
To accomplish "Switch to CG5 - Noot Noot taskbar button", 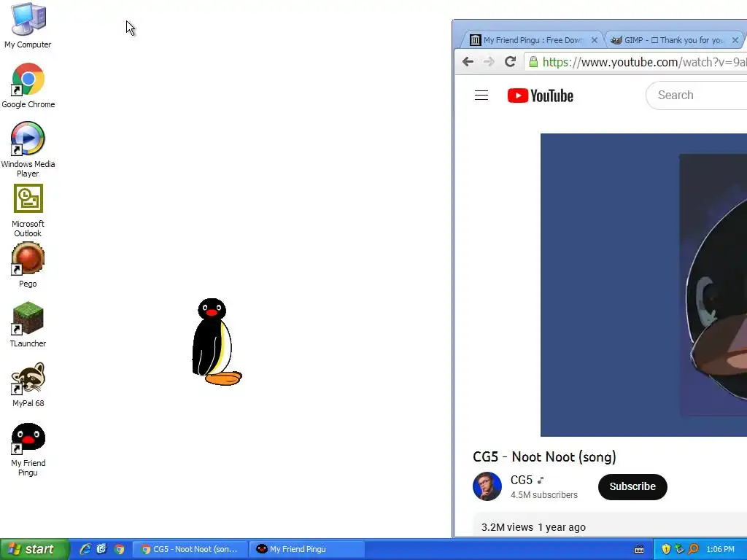I will pos(190,549).
